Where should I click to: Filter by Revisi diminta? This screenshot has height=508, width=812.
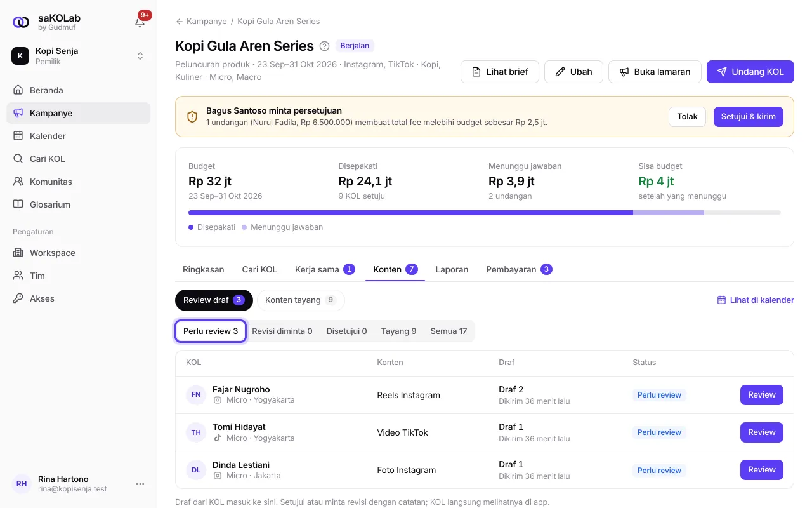point(282,331)
